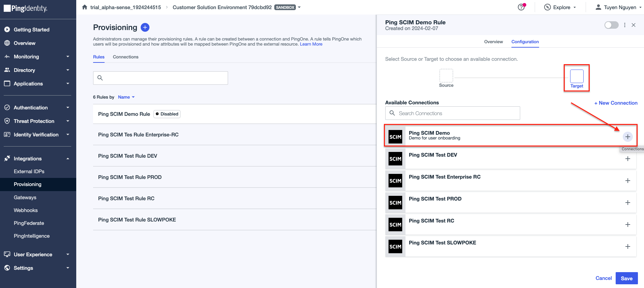The width and height of the screenshot is (644, 288).
Task: Open Ping SCIM Test Rule DEV row
Action: (x=235, y=156)
